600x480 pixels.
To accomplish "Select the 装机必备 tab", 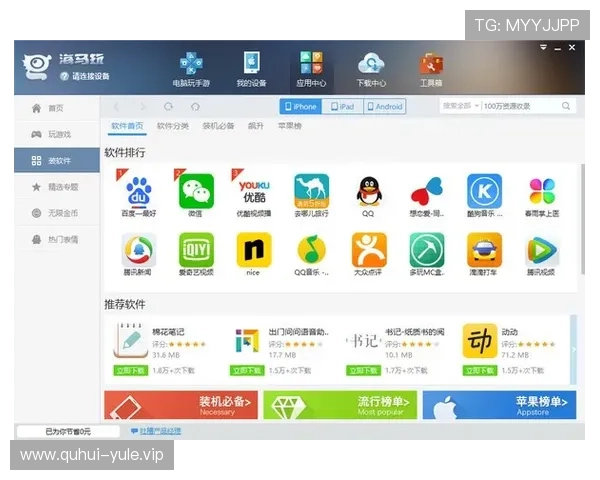I will pos(218,126).
